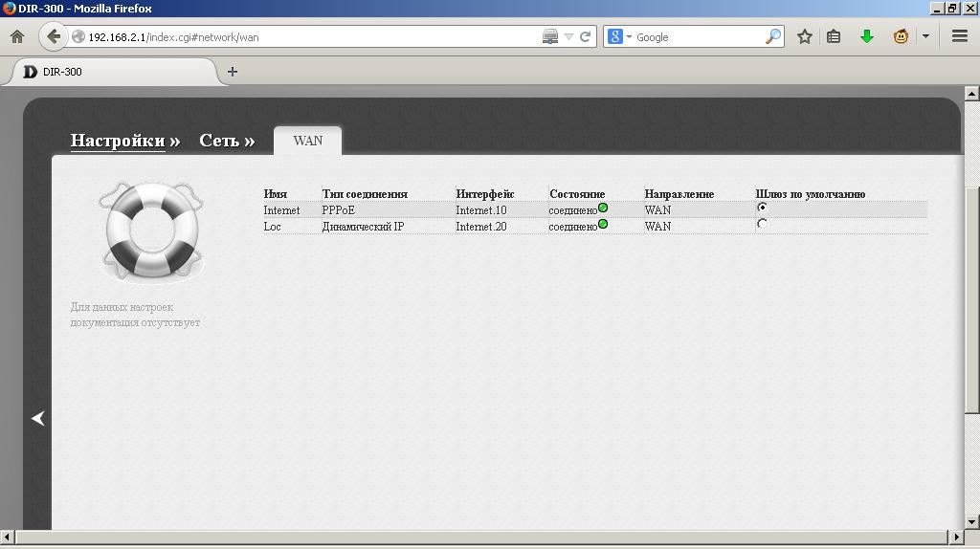Click the Состояние column header

[577, 194]
